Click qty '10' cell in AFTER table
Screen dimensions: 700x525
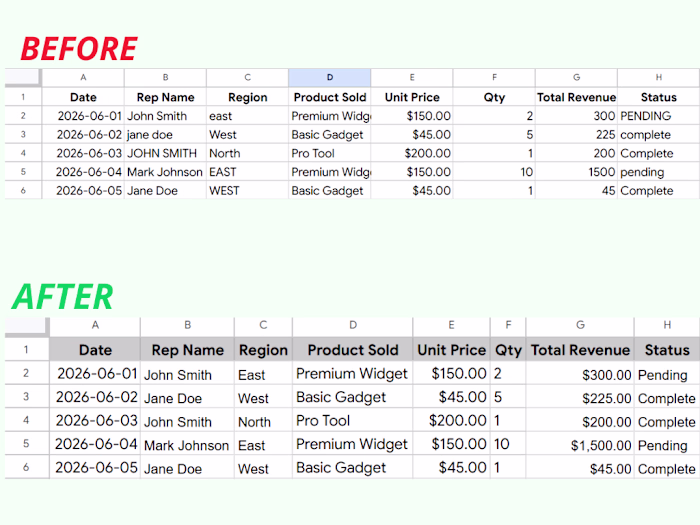point(508,444)
